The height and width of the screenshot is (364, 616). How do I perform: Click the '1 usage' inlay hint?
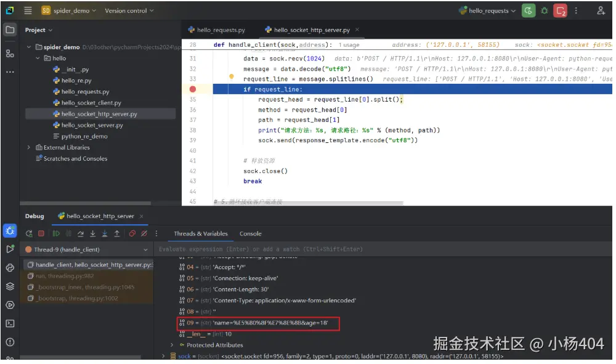click(x=349, y=45)
